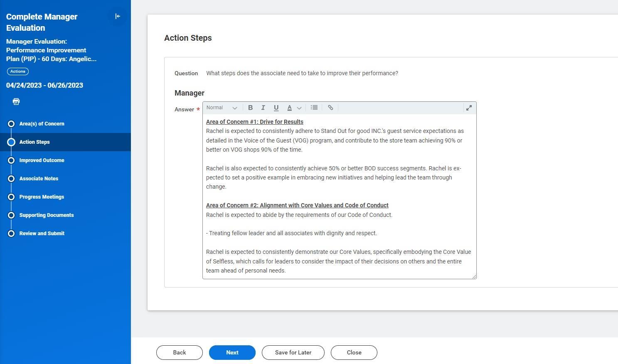Click the date range 04/24/2023 - 06/26/2023
Screen dimensions: 618x364
(x=44, y=85)
